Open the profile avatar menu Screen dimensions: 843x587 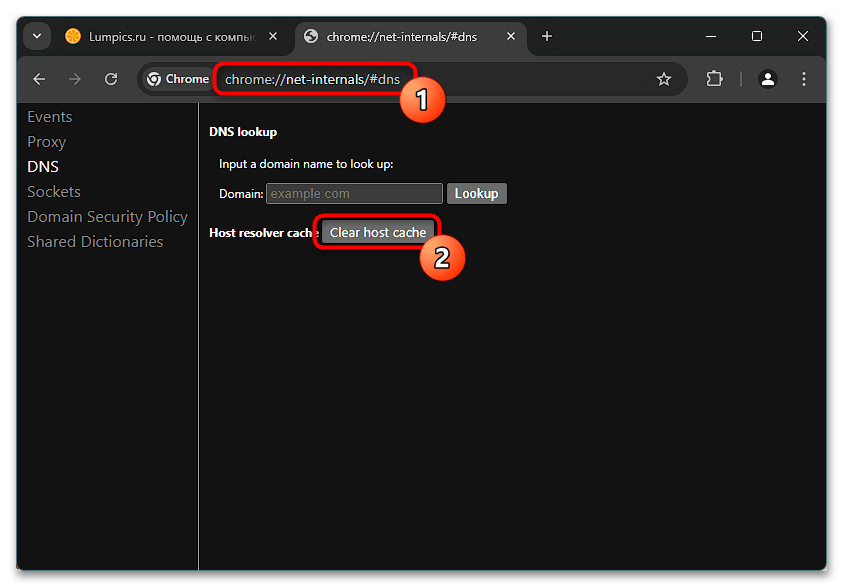pyautogui.click(x=768, y=80)
